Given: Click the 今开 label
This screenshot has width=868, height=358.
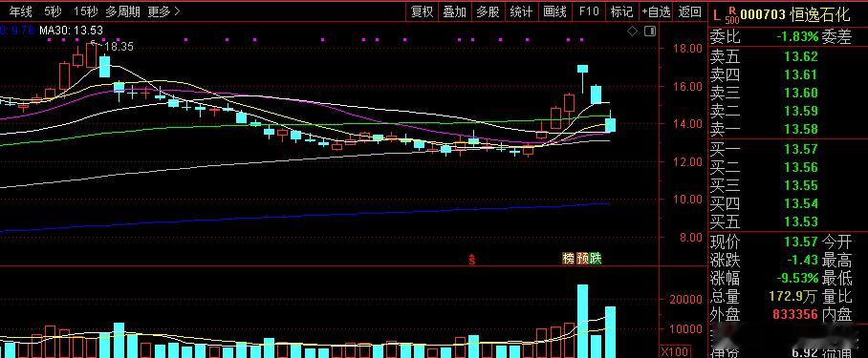Looking at the screenshot, I should click(836, 241).
